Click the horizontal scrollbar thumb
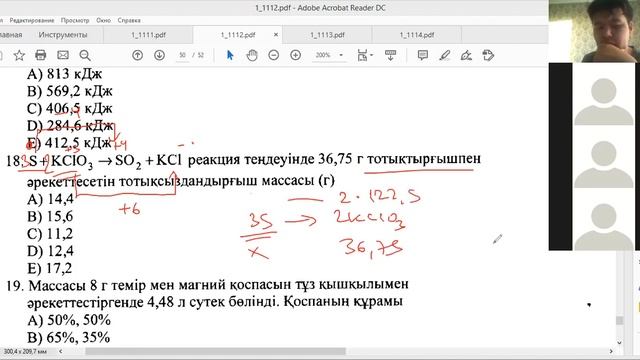 pyautogui.click(x=216, y=351)
